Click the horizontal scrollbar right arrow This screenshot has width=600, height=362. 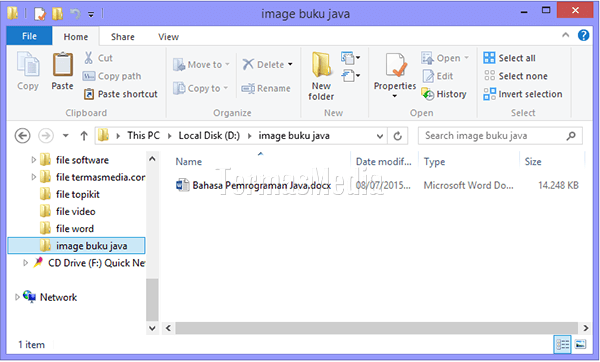(585, 328)
